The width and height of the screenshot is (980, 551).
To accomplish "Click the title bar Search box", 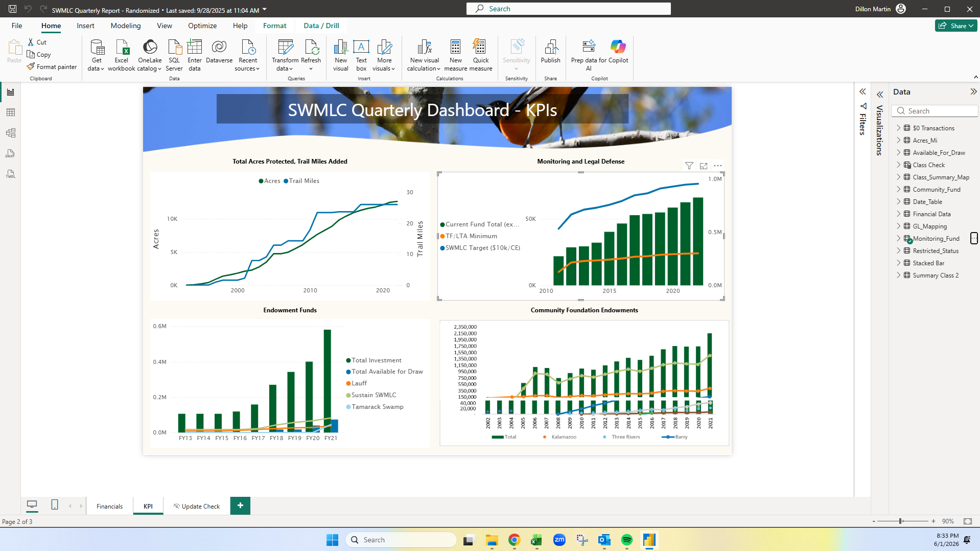I will (568, 9).
